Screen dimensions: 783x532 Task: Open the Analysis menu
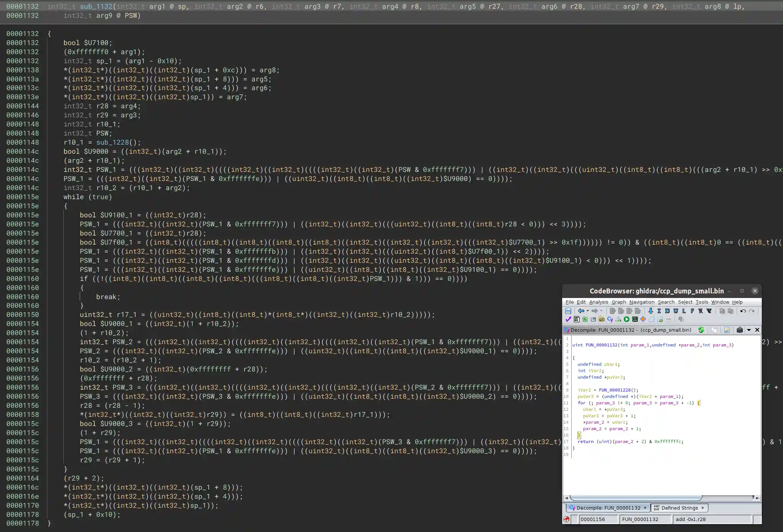599,302
